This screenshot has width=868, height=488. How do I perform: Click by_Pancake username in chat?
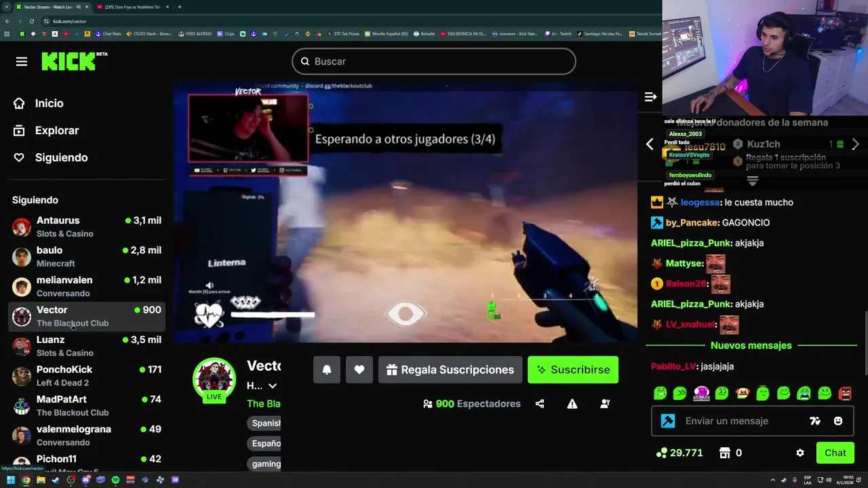692,222
